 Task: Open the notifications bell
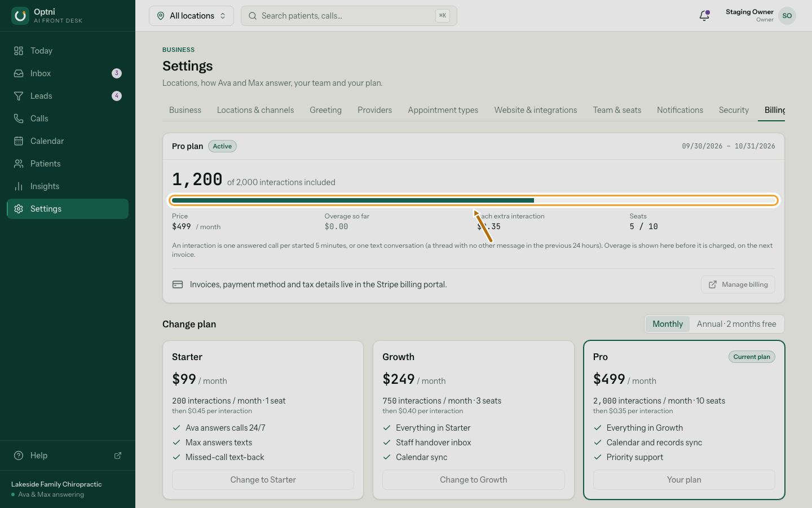pos(704,16)
